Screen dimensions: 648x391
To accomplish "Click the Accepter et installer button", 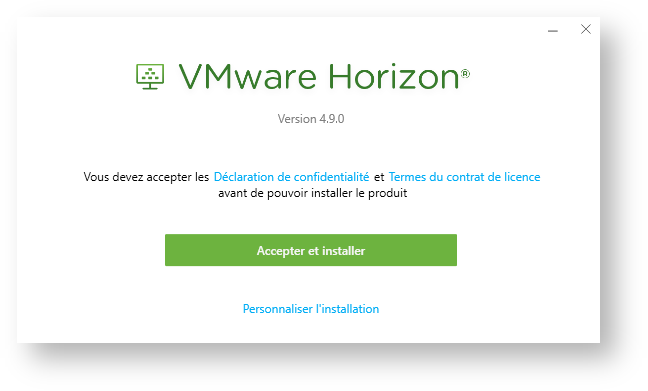I will 311,250.
